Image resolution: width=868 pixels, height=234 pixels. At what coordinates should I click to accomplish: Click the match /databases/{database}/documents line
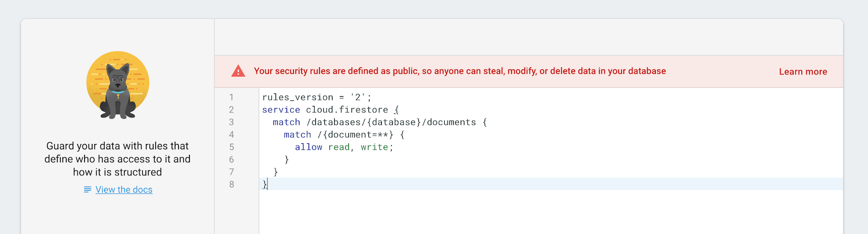click(379, 122)
